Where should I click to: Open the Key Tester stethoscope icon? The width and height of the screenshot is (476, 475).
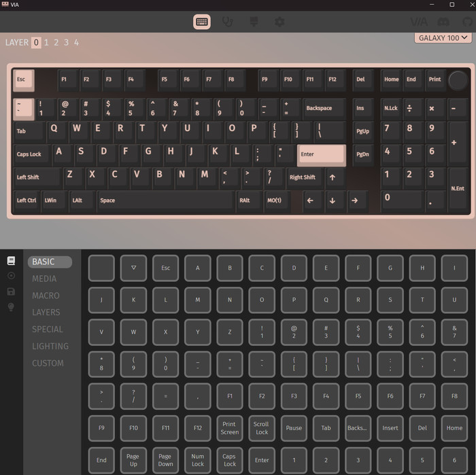(x=228, y=22)
